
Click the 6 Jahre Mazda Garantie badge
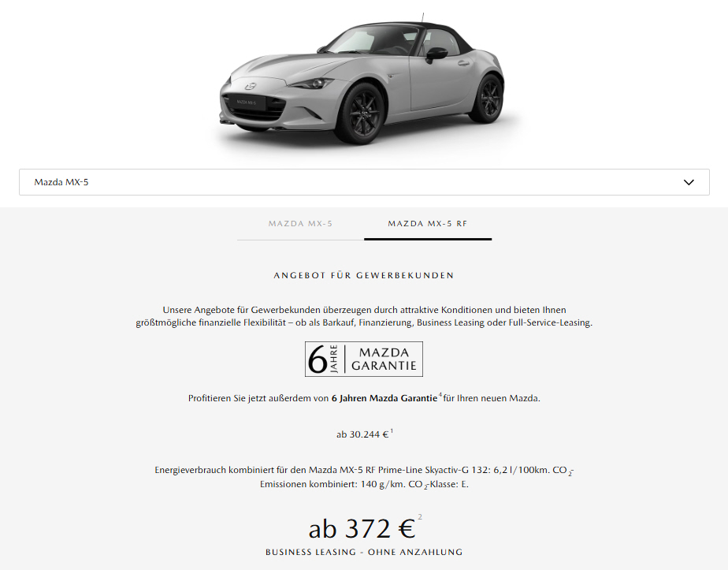pos(363,359)
